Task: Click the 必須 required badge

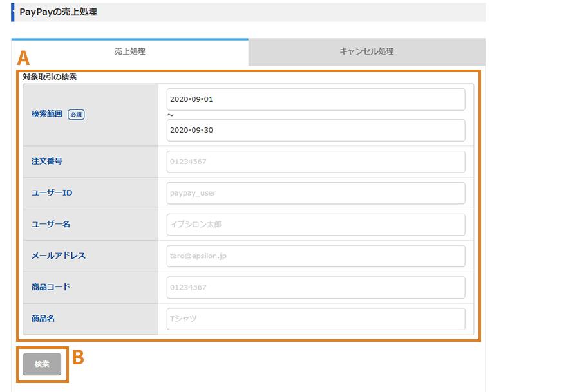Action: click(x=76, y=115)
